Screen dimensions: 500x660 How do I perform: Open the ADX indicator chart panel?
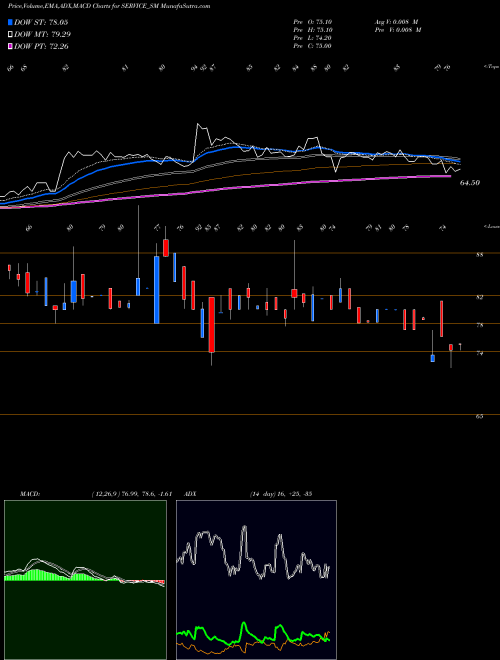[x=256, y=580]
